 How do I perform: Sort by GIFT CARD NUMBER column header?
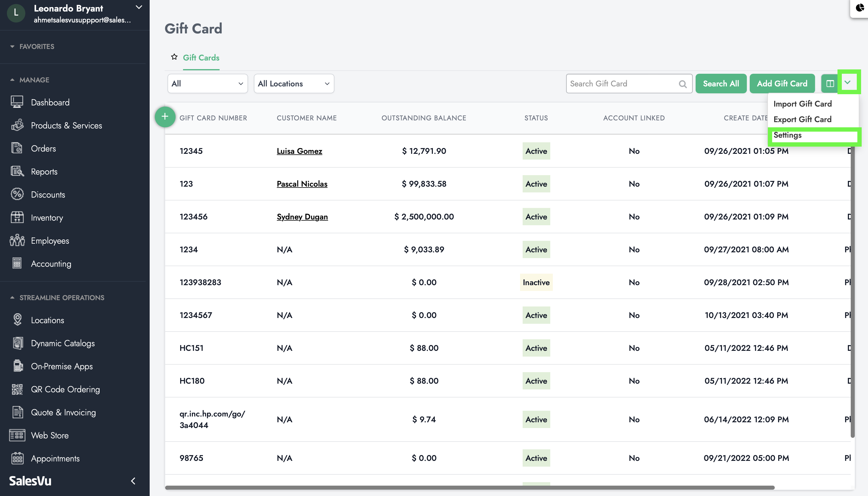click(213, 118)
